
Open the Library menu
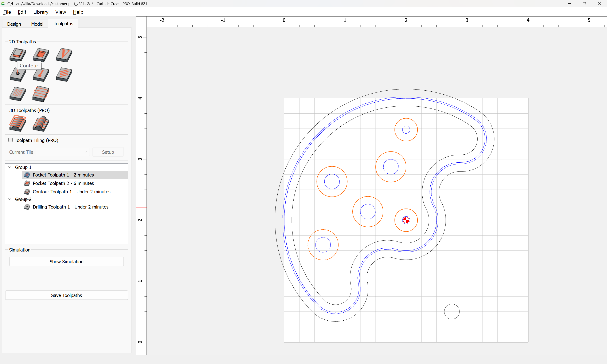[41, 12]
